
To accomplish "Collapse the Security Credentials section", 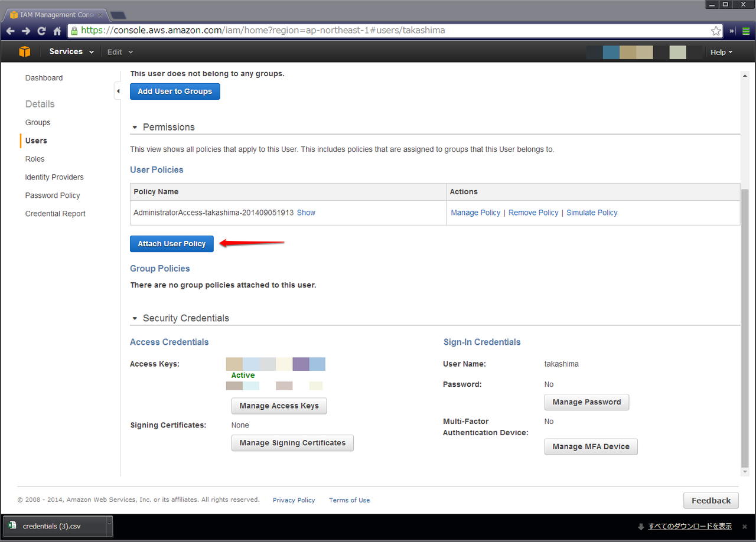I will [x=135, y=318].
